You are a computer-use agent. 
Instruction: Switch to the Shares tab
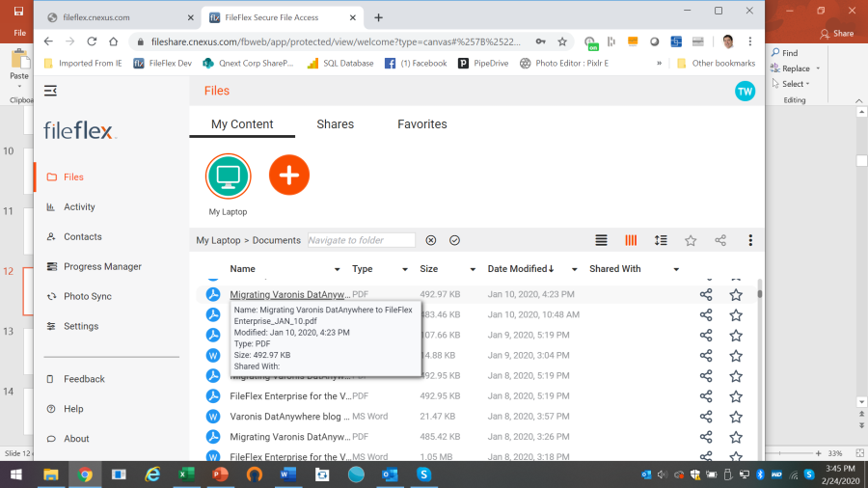[335, 124]
